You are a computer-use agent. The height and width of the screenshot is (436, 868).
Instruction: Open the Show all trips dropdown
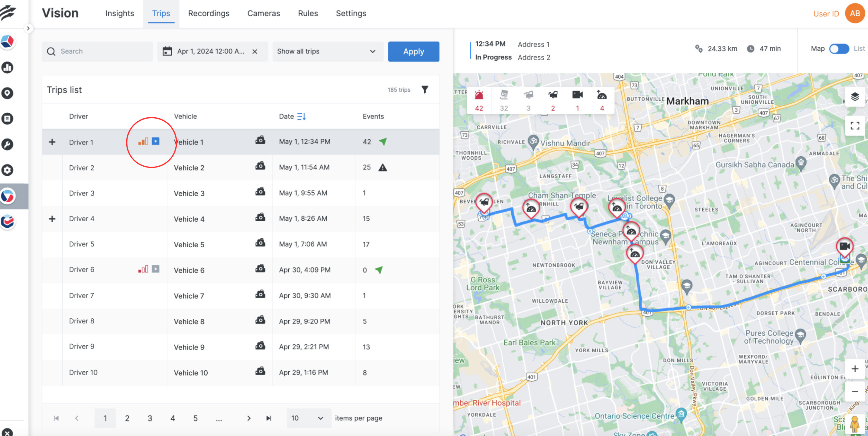[327, 51]
